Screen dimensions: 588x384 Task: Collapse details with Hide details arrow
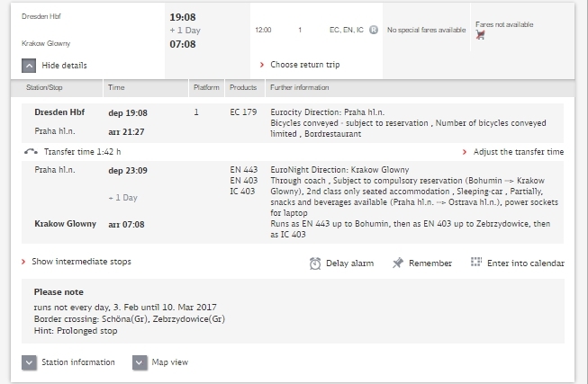tap(29, 66)
